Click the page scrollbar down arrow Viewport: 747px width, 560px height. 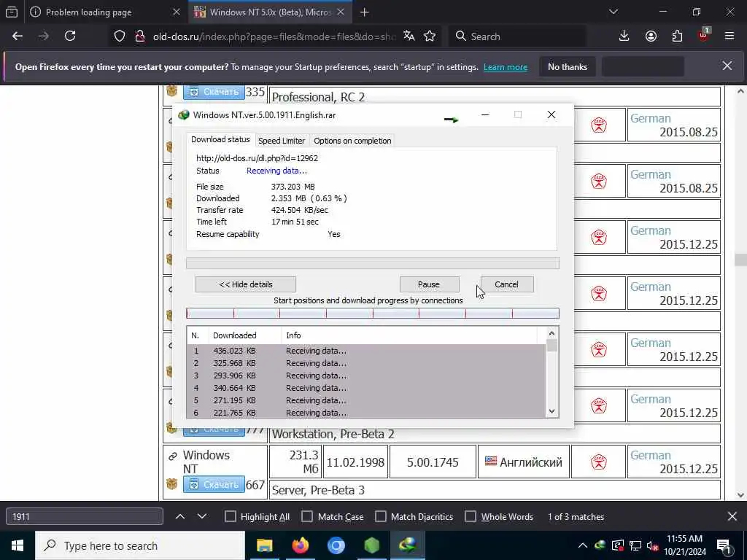(x=740, y=495)
